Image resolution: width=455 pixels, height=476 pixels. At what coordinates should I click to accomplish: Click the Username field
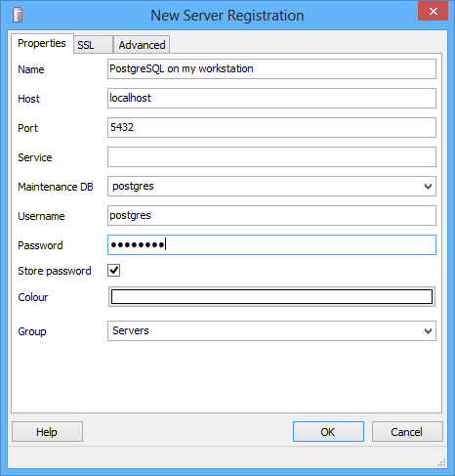click(271, 215)
